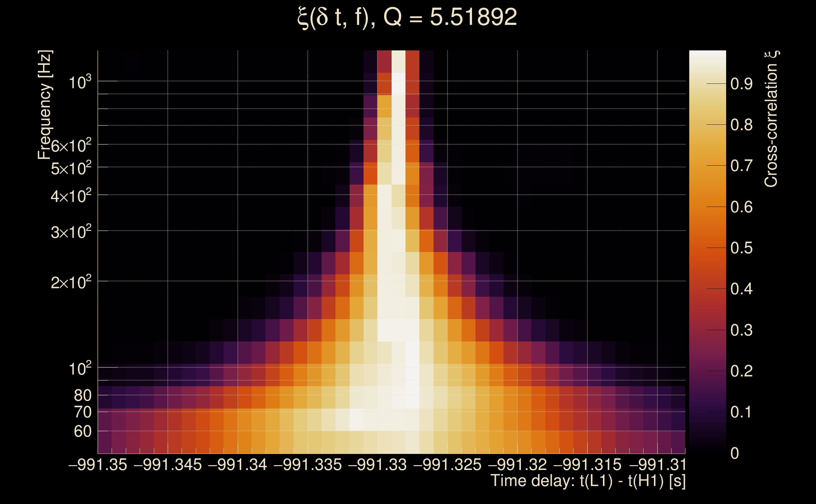Click the 5×10² frequency tick label
Image resolution: width=816 pixels, height=504 pixels.
(71, 168)
